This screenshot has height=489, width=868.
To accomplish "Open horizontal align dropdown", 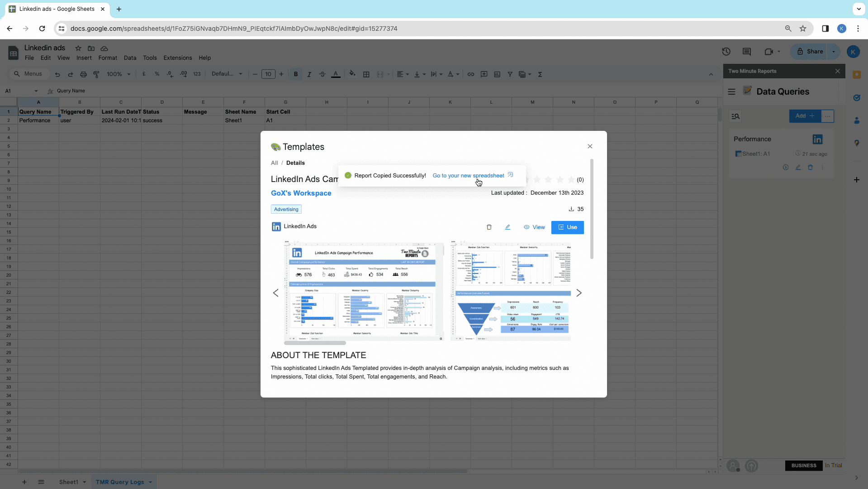I will 403,74.
